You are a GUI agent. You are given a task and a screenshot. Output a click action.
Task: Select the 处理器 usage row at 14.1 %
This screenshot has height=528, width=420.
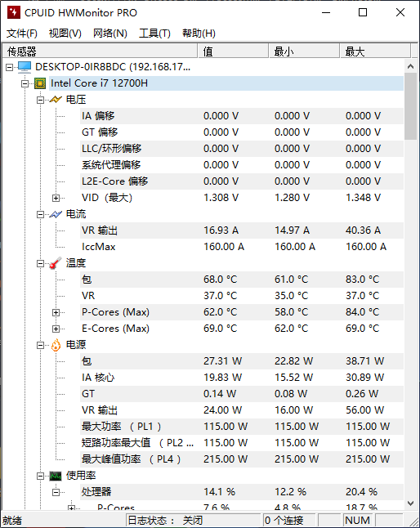tap(242, 492)
